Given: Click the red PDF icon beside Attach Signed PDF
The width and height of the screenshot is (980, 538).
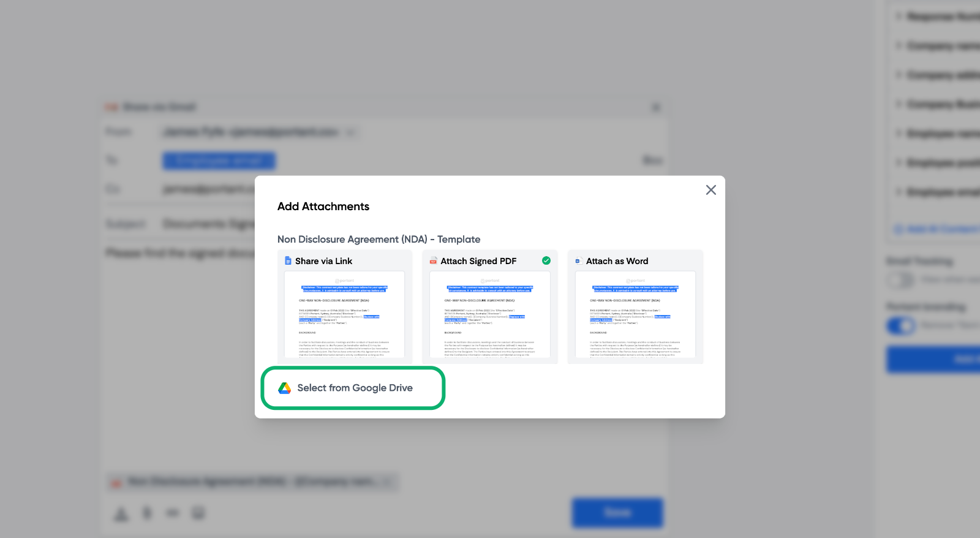Looking at the screenshot, I should 433,261.
